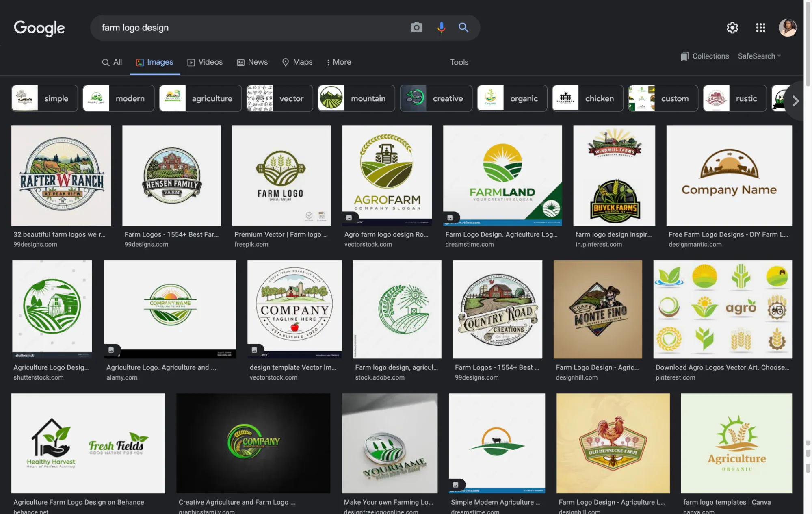Open the Canva Agriculture Organic logo
This screenshot has height=514, width=812.
736,443
